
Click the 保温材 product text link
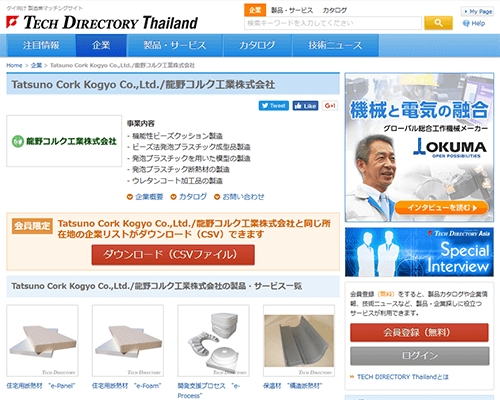[x=293, y=386]
